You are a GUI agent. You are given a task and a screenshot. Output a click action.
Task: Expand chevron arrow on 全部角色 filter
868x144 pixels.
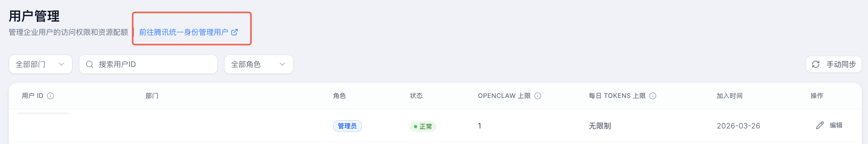[x=282, y=64]
